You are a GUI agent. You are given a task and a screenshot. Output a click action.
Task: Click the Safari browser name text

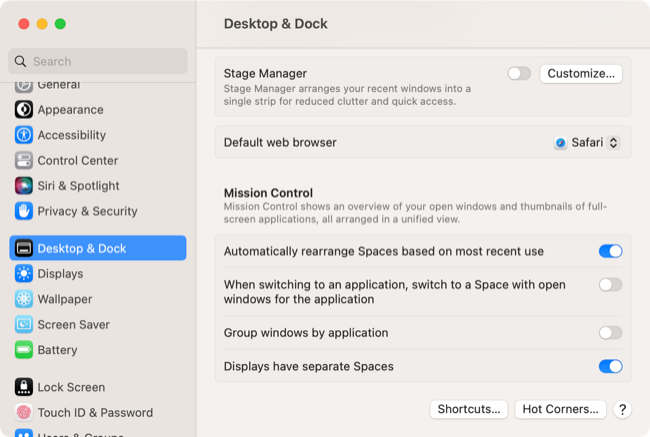click(587, 143)
